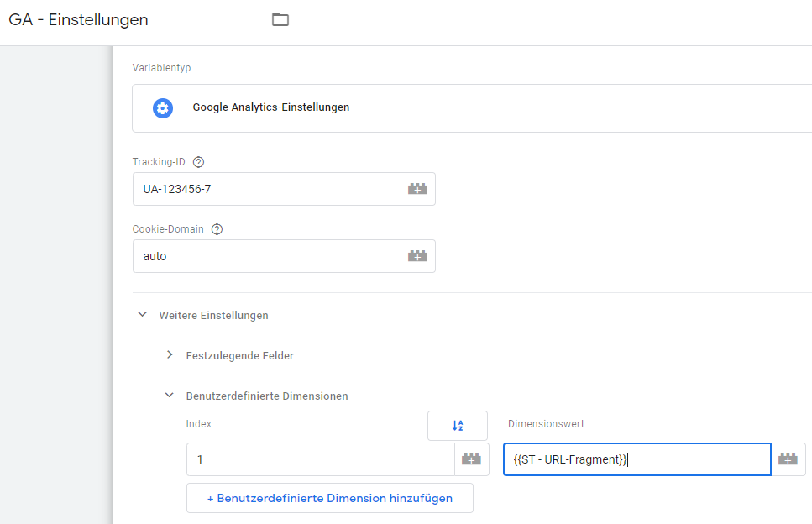The height and width of the screenshot is (524, 812).
Task: Click the Tracking-ID label text
Action: (x=159, y=162)
